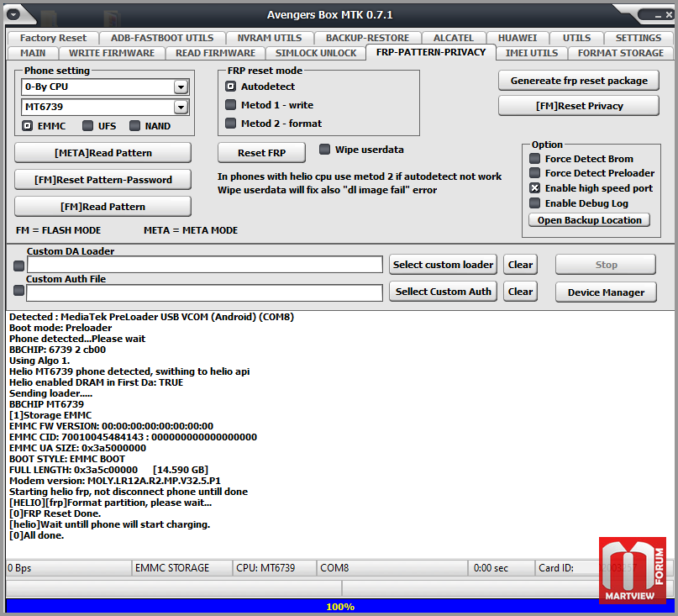
Task: Click the log line "[0]All done."
Action: click(x=36, y=535)
